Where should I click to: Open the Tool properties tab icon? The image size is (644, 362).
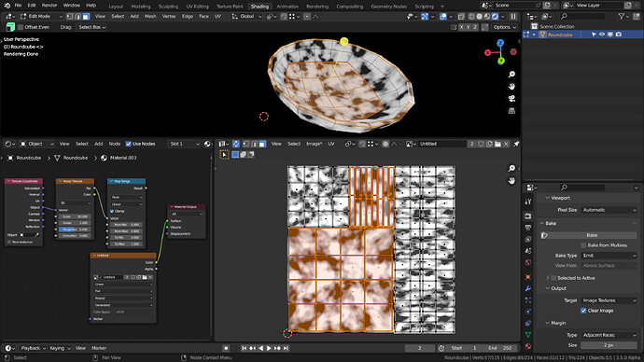[x=528, y=202]
